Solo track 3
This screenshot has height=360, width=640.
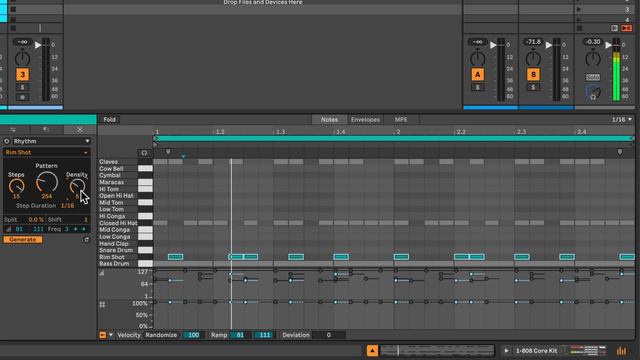pos(22,87)
